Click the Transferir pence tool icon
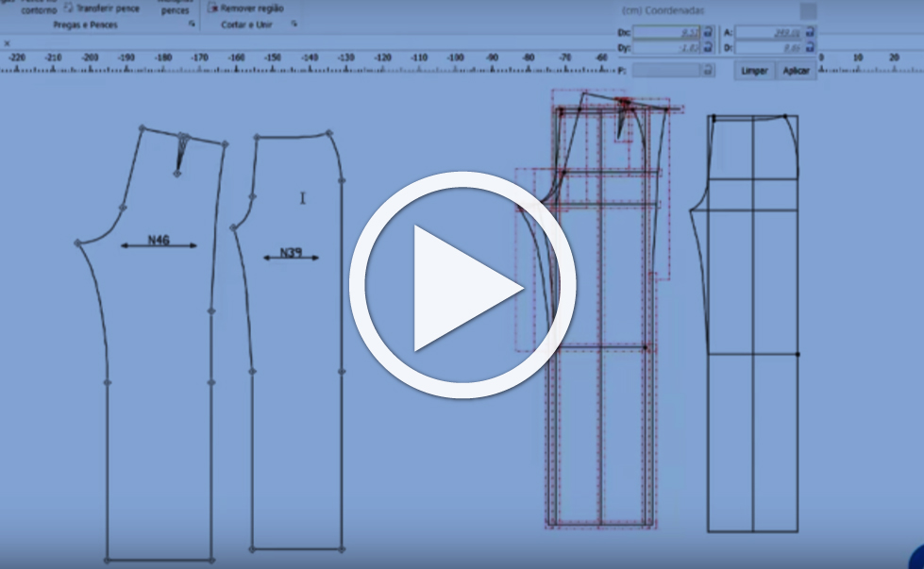 coord(68,7)
